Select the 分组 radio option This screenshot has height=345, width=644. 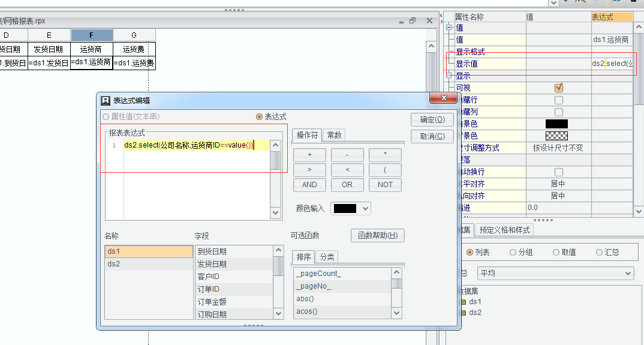click(x=513, y=252)
